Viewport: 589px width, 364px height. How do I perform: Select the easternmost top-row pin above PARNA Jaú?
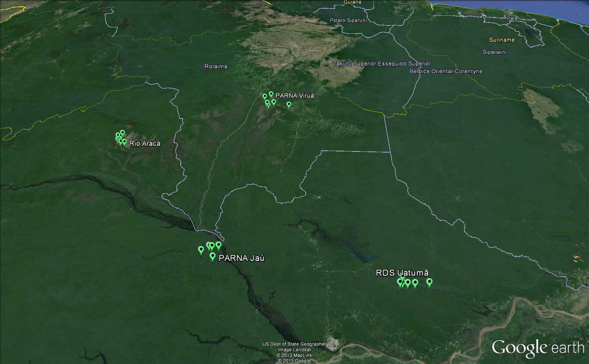219,245
